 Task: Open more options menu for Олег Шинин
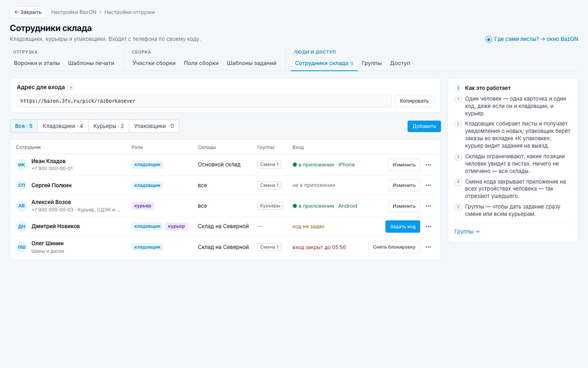428,247
